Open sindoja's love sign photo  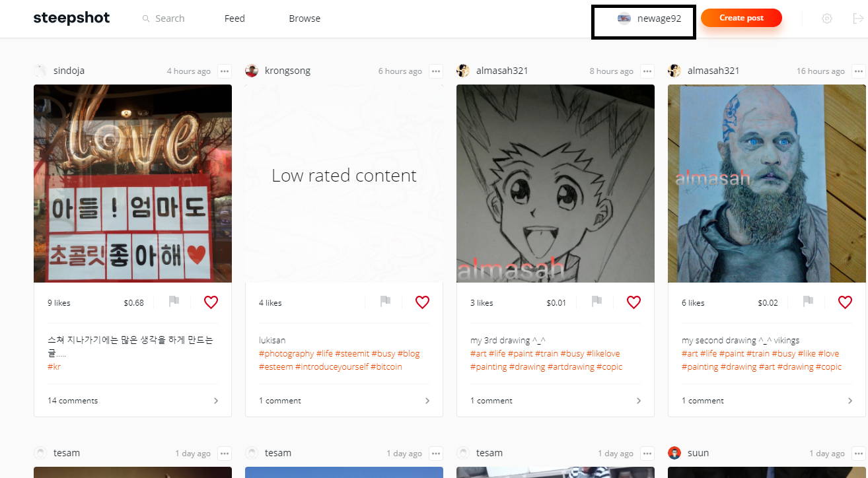pos(132,184)
